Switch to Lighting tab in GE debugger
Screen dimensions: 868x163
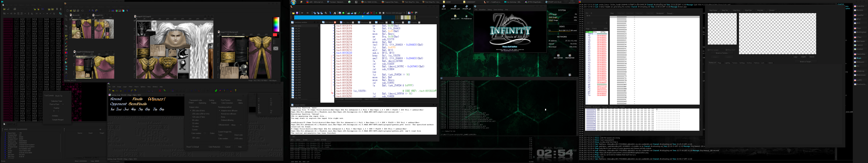pos(728,63)
